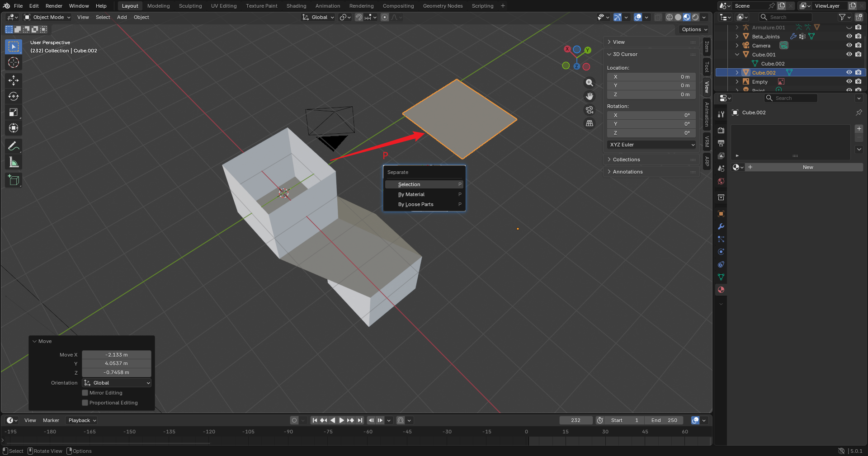
Task: Choose By Material in Separate menu
Action: click(x=424, y=194)
